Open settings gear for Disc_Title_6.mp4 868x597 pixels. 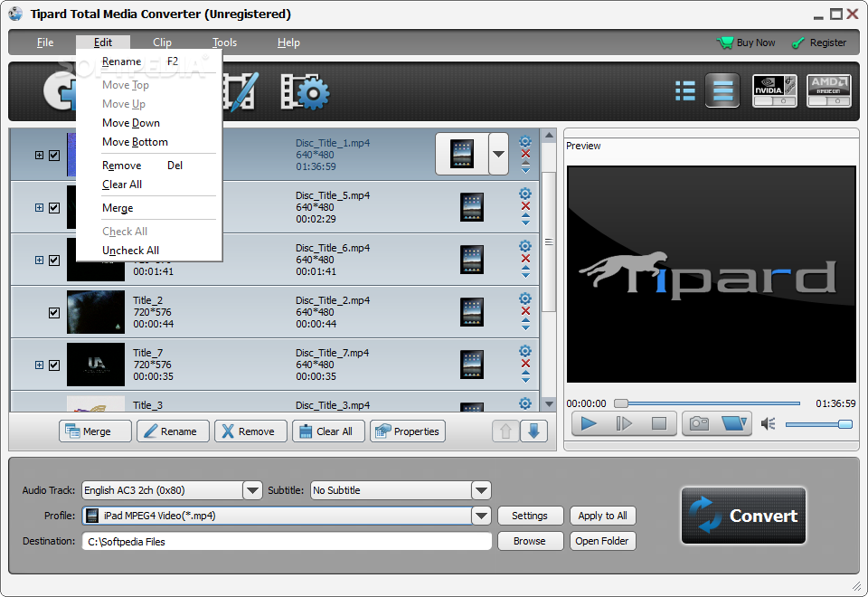[x=524, y=246]
